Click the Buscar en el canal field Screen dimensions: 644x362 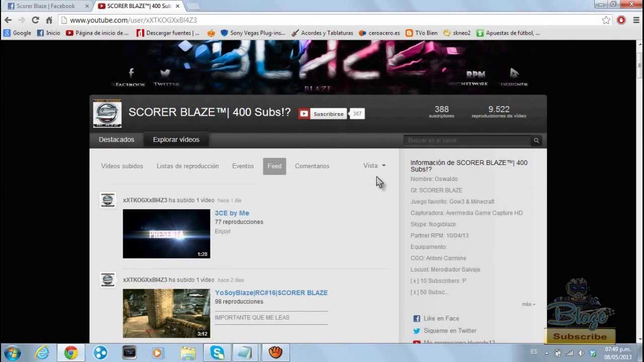coord(466,141)
